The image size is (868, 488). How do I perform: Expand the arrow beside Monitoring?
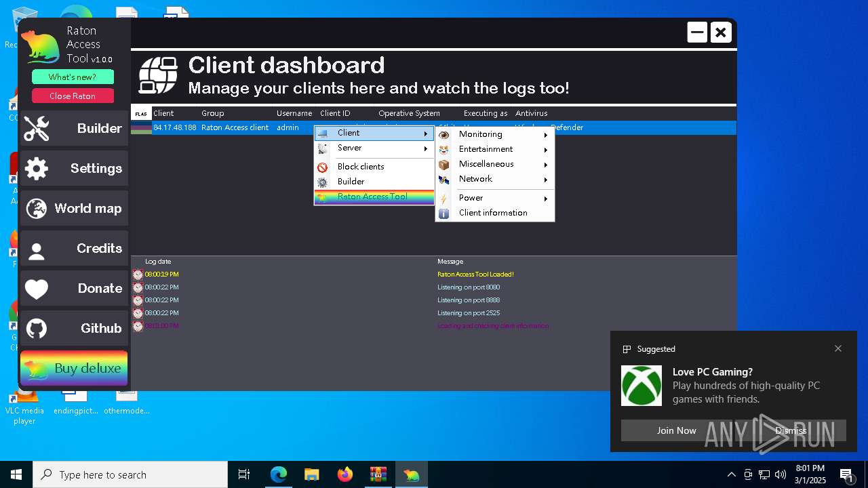(546, 135)
